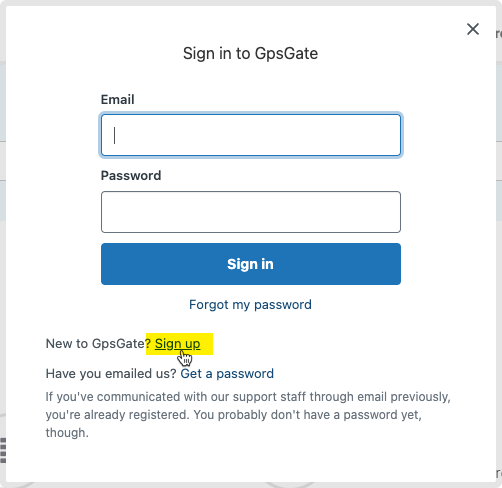
Task: Open the Forgot my password link
Action: [x=250, y=305]
